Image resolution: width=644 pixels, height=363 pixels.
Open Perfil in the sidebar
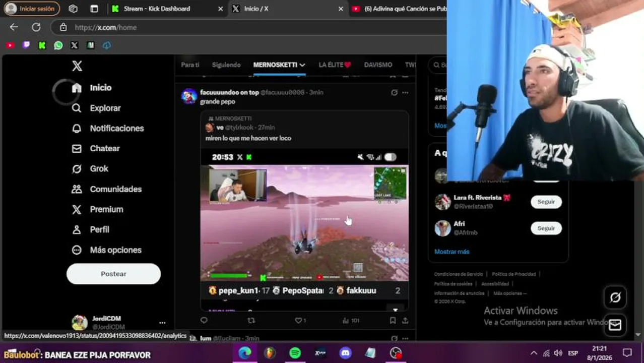pos(90,229)
